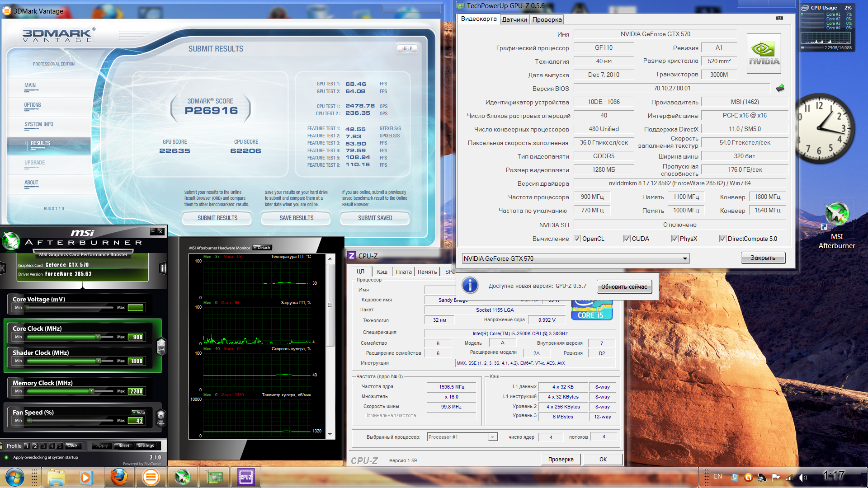Click the Action Center flag tray icon
This screenshot has width=868, height=488.
[x=776, y=477]
